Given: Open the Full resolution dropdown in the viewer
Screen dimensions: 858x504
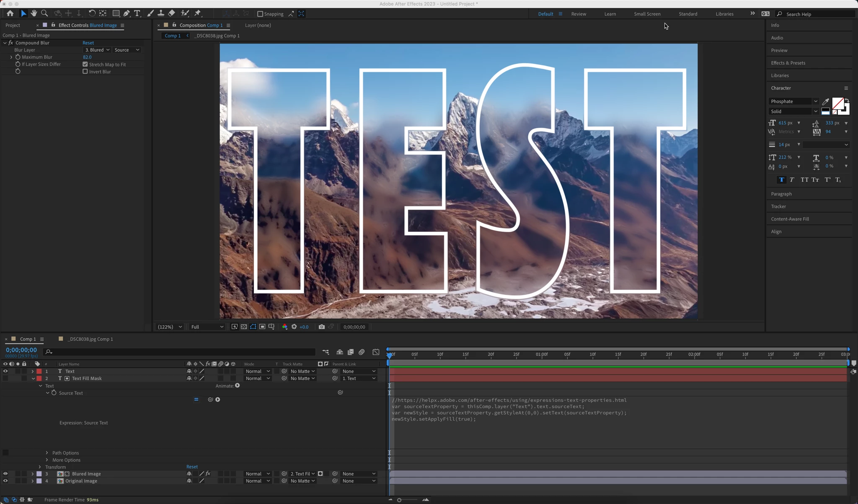Looking at the screenshot, I should [x=207, y=327].
